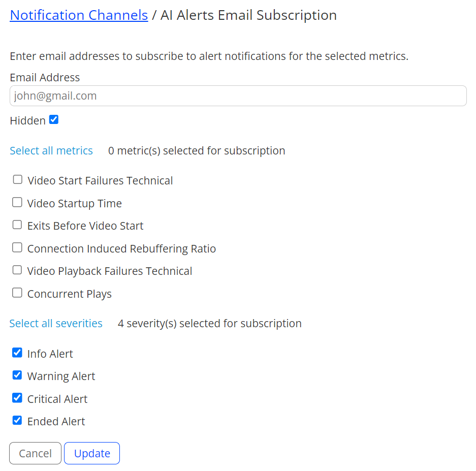This screenshot has height=471, width=476.
Task: Click the Update button
Action: click(92, 453)
